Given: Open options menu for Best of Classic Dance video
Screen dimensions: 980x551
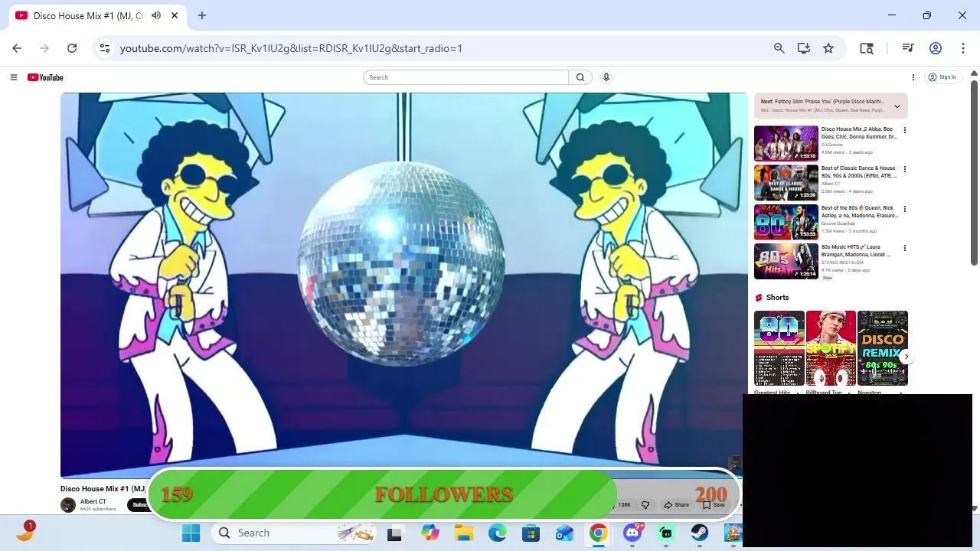Looking at the screenshot, I should click(x=905, y=169).
